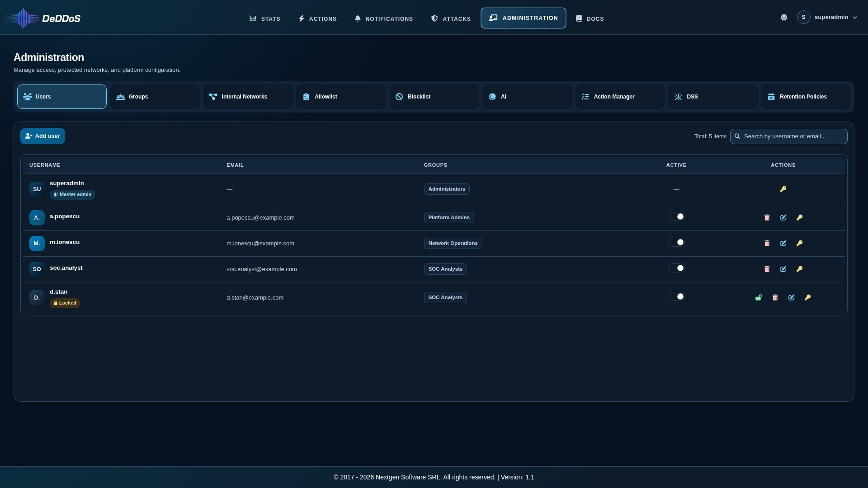Screen dimensions: 868x488
Task: Click the Add user button
Action: [x=42, y=136]
